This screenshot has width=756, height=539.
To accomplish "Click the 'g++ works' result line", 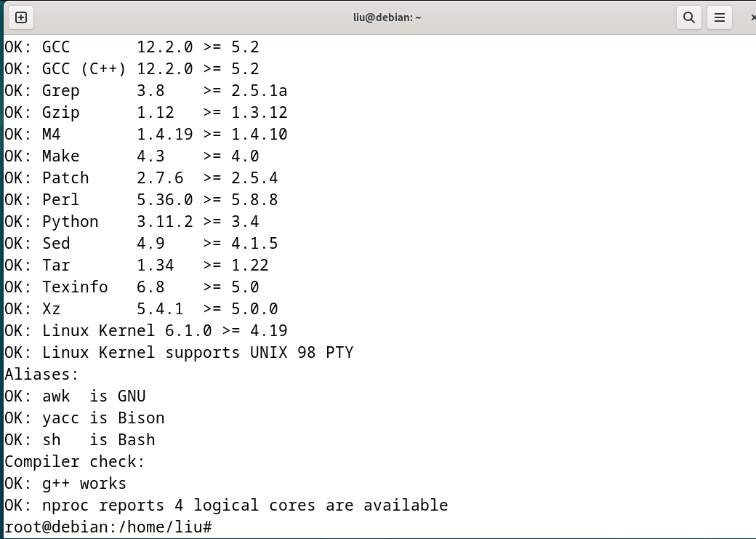I will [65, 483].
